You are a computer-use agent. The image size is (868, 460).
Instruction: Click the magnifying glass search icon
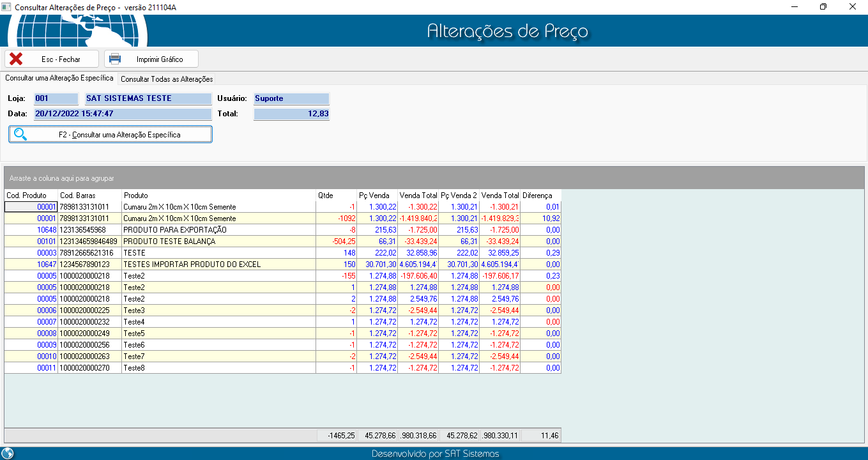click(x=20, y=134)
